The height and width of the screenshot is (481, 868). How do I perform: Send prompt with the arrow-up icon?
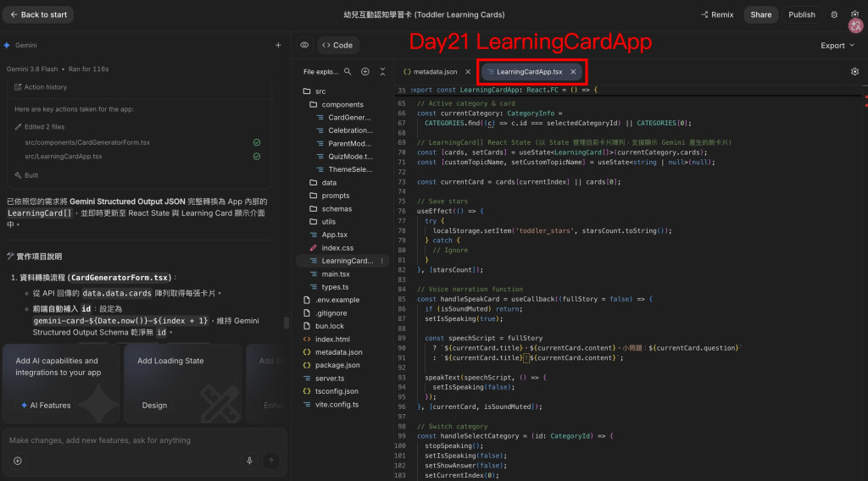[x=271, y=461]
